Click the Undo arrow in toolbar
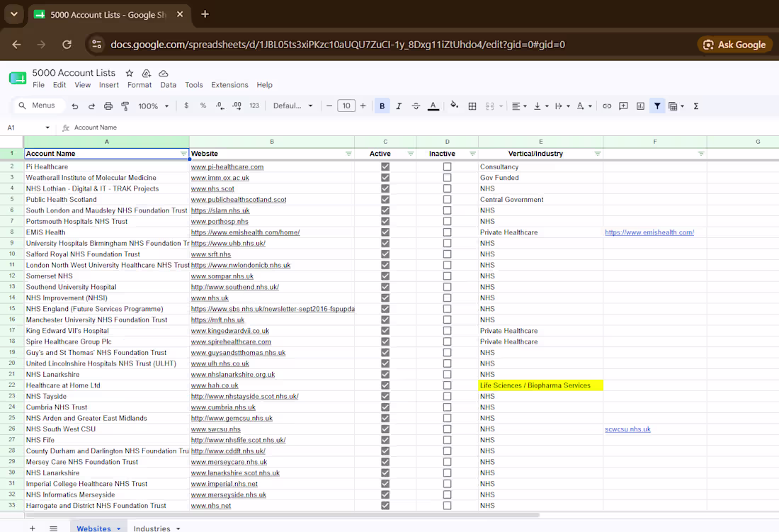 (75, 106)
